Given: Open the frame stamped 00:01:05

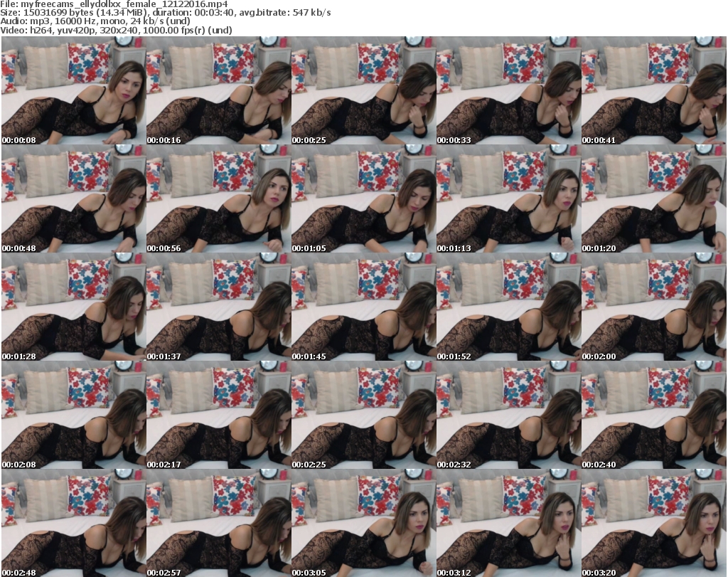Looking at the screenshot, I should (x=363, y=198).
